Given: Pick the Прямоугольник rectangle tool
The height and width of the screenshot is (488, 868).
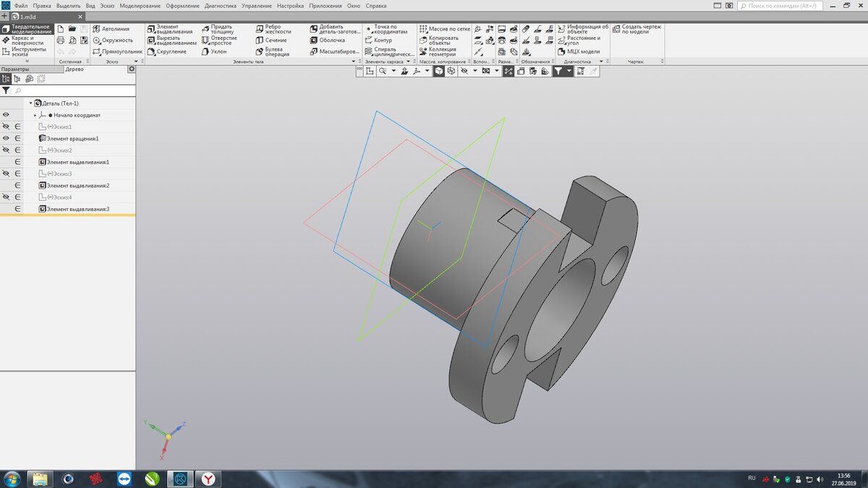Looking at the screenshot, I should tap(116, 52).
